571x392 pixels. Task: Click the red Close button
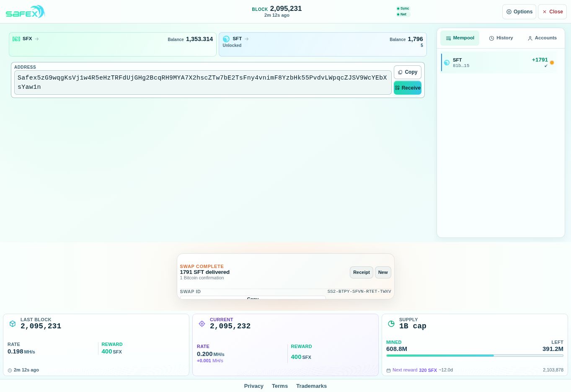pos(552,12)
